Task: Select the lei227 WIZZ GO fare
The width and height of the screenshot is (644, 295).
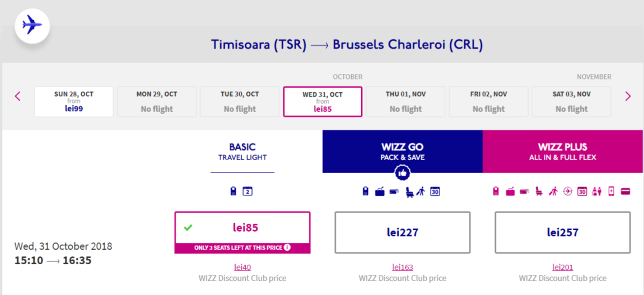Action: point(403,232)
